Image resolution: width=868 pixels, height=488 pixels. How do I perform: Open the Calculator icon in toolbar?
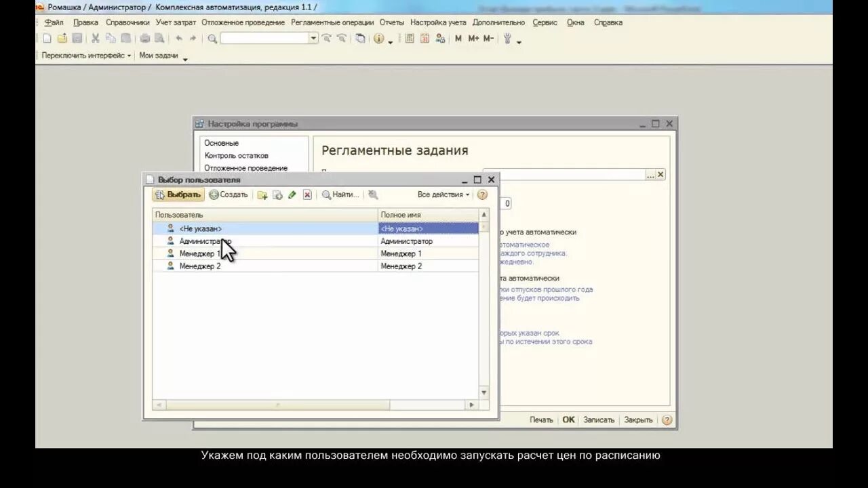pyautogui.click(x=410, y=39)
